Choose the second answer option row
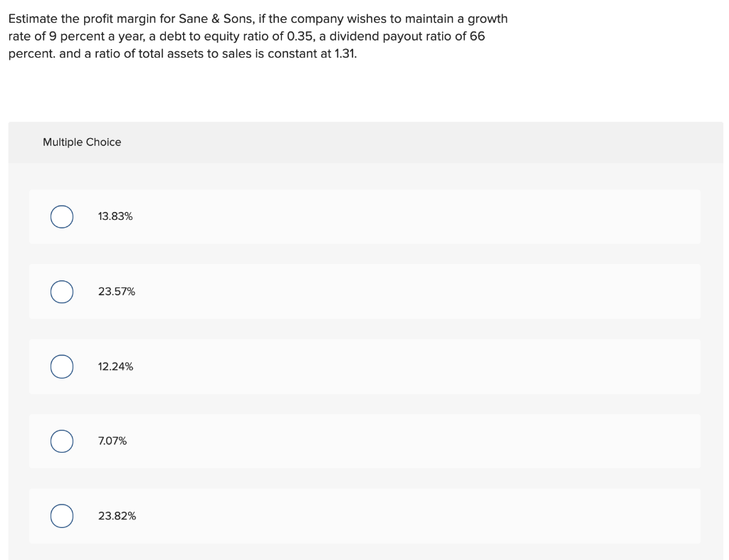The width and height of the screenshot is (729, 560). click(364, 291)
